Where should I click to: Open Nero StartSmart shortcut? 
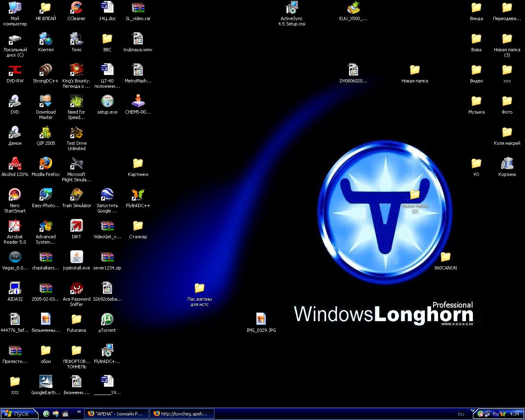pos(15,200)
